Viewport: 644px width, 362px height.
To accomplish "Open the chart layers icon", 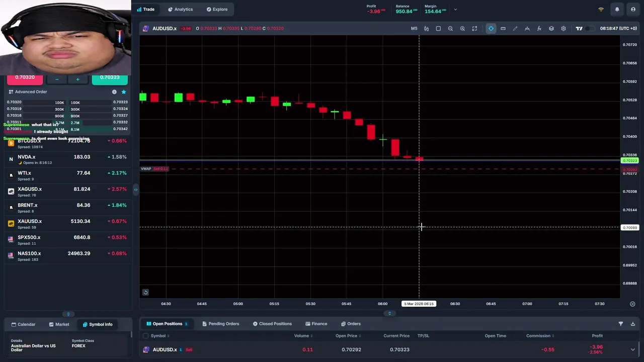I will pyautogui.click(x=551, y=29).
